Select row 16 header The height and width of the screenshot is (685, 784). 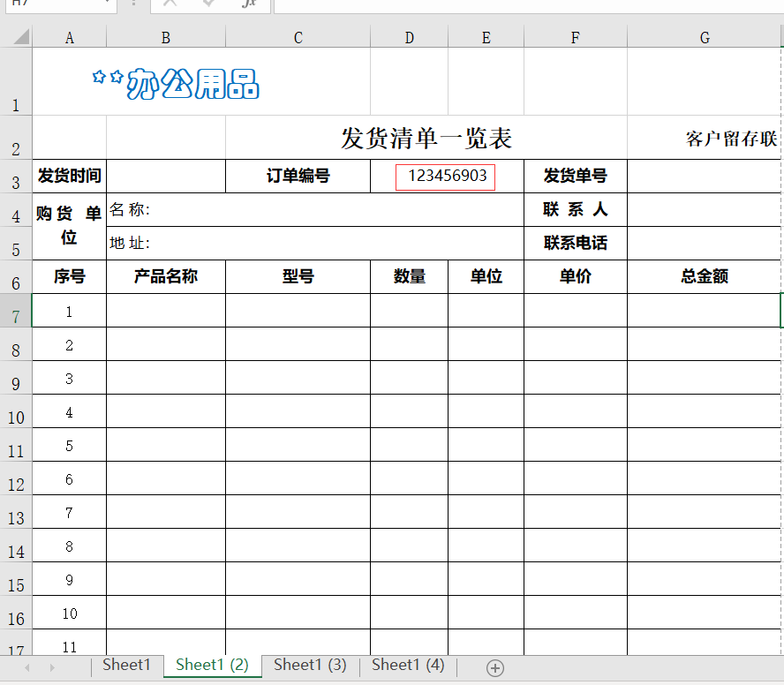coord(16,612)
